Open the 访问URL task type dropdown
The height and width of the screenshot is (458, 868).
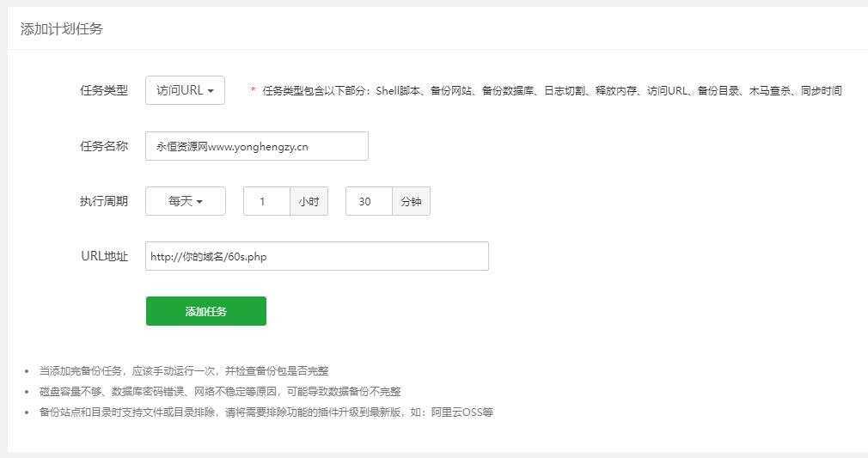[185, 90]
